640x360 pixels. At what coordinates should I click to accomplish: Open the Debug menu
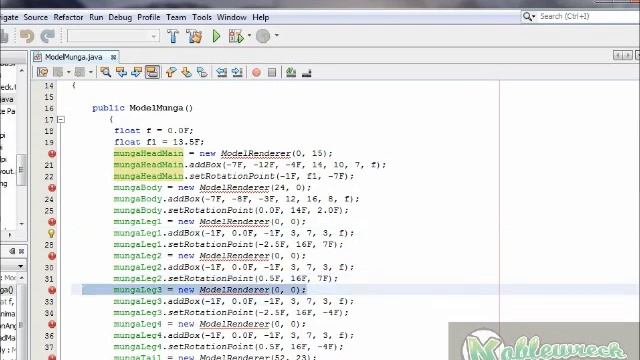coord(120,17)
